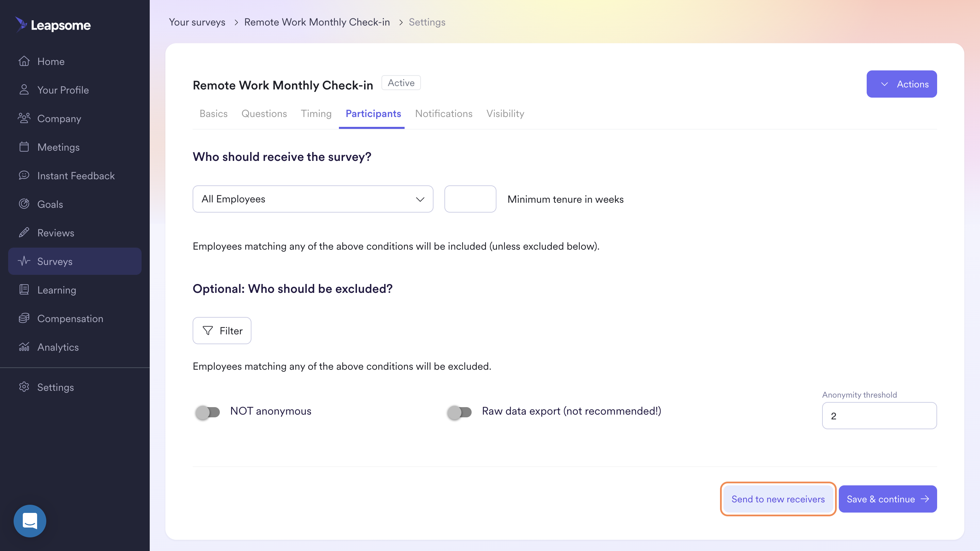Click the Settings gear icon
Screen dimensions: 980x551
pyautogui.click(x=24, y=387)
